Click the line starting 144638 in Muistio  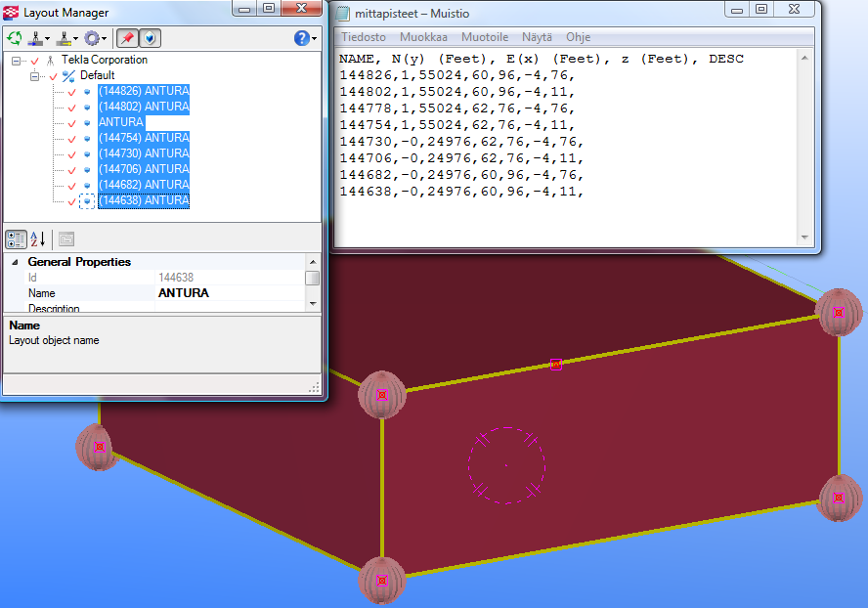pyautogui.click(x=461, y=192)
